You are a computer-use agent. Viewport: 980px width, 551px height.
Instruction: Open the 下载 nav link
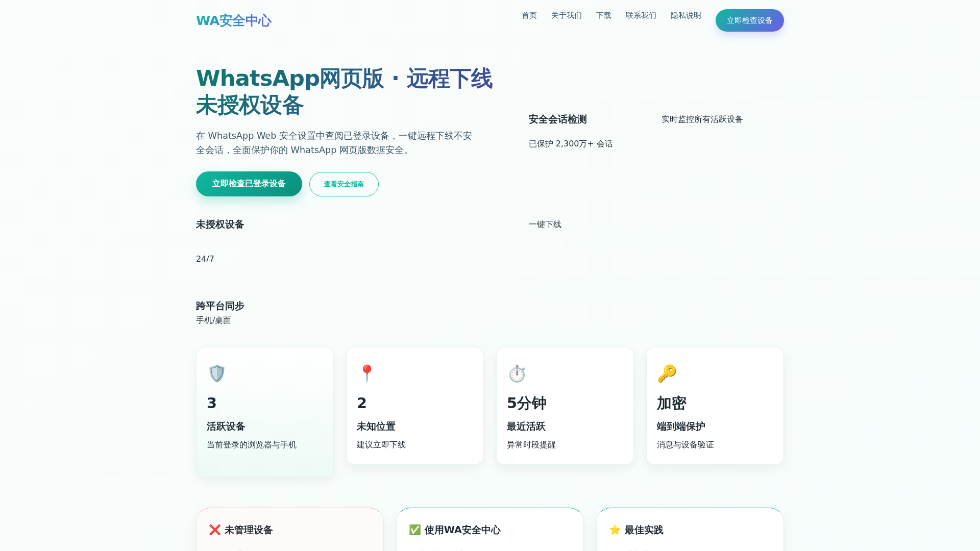pos(604,15)
